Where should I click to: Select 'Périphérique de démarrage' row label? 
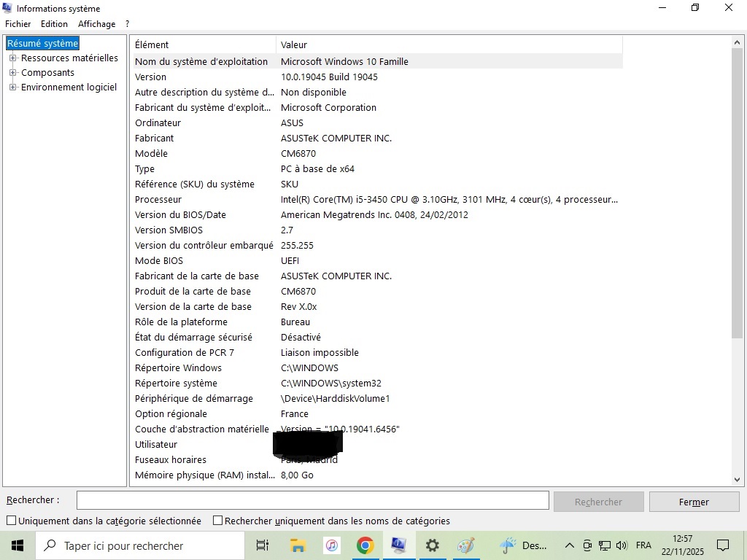coord(194,399)
